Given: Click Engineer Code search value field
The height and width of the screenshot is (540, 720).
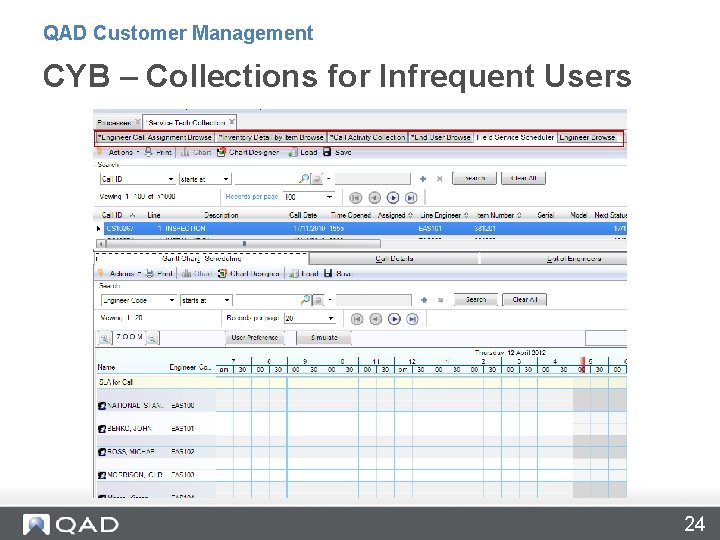Looking at the screenshot, I should pos(267,300).
